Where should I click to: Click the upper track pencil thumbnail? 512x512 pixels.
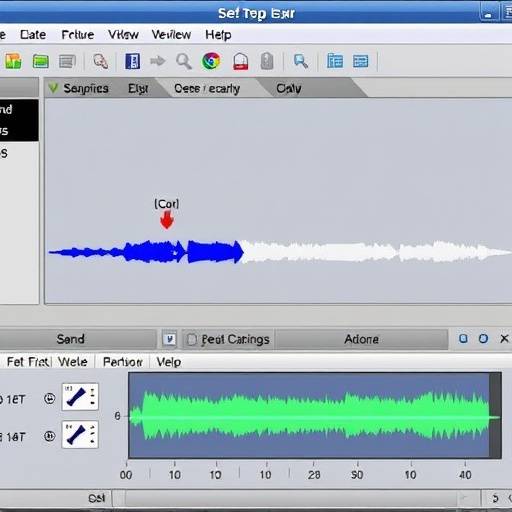80,397
